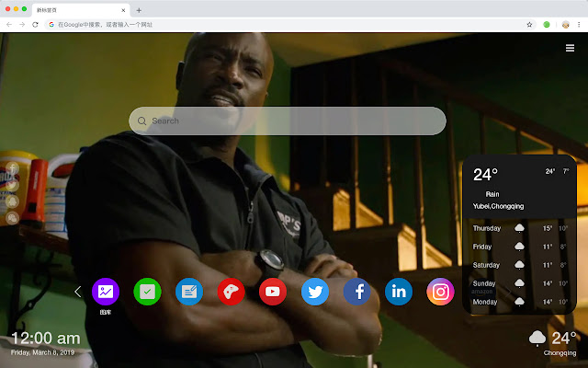This screenshot has height=368, width=588.
Task: Open the hamburger menu on the page
Action: [x=570, y=48]
